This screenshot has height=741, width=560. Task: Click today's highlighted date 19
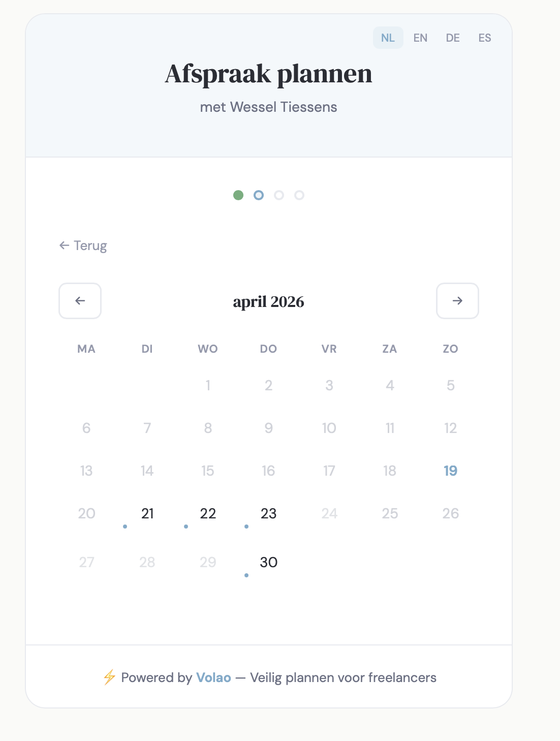tap(450, 471)
